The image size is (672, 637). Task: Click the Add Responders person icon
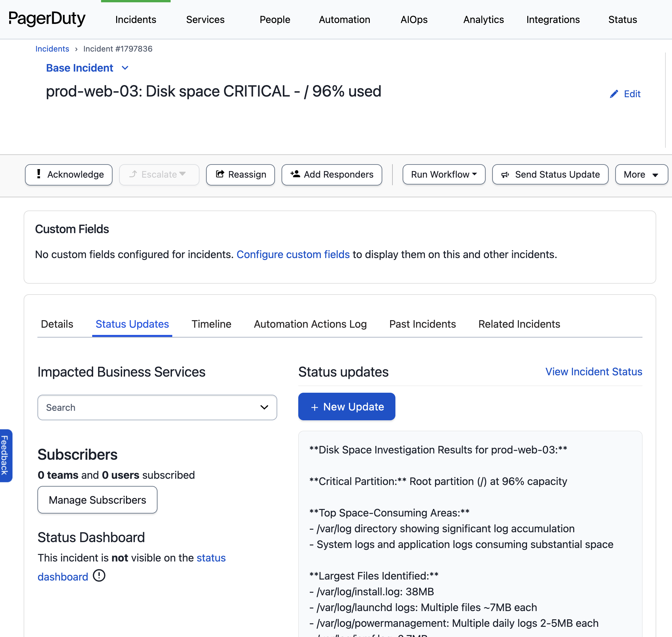[295, 174]
